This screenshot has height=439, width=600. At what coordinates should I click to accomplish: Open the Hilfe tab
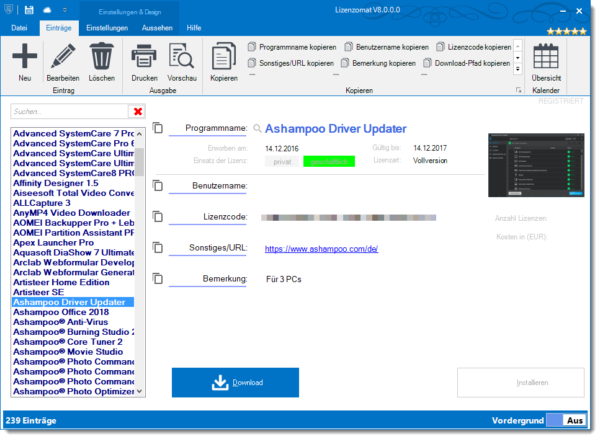tap(194, 28)
